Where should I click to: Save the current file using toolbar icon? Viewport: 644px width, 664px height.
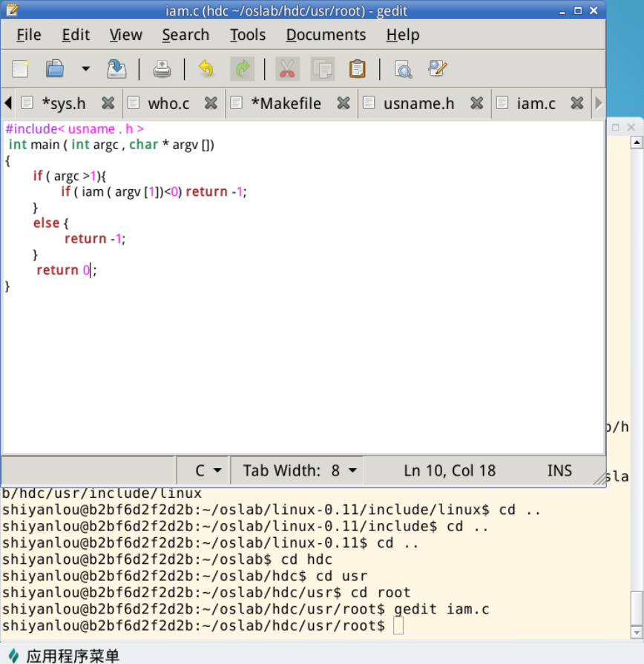pyautogui.click(x=116, y=69)
